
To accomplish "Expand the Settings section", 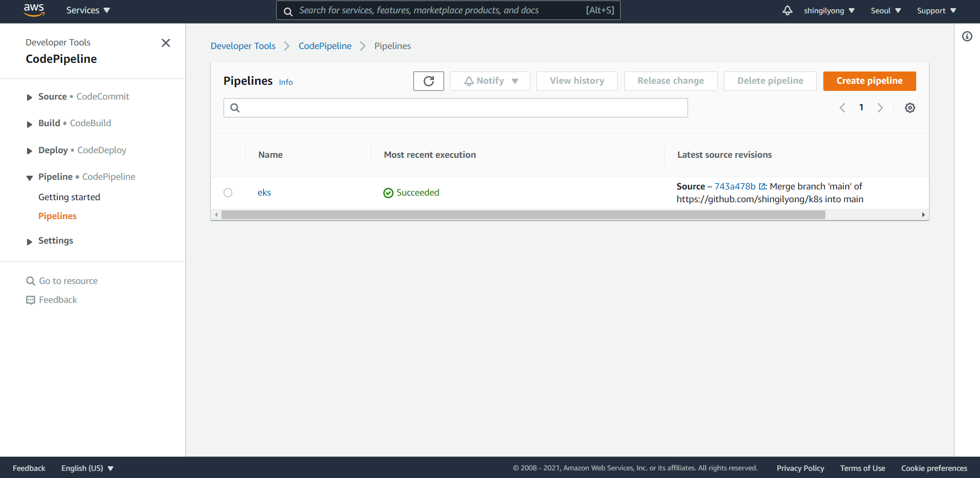I will [30, 241].
